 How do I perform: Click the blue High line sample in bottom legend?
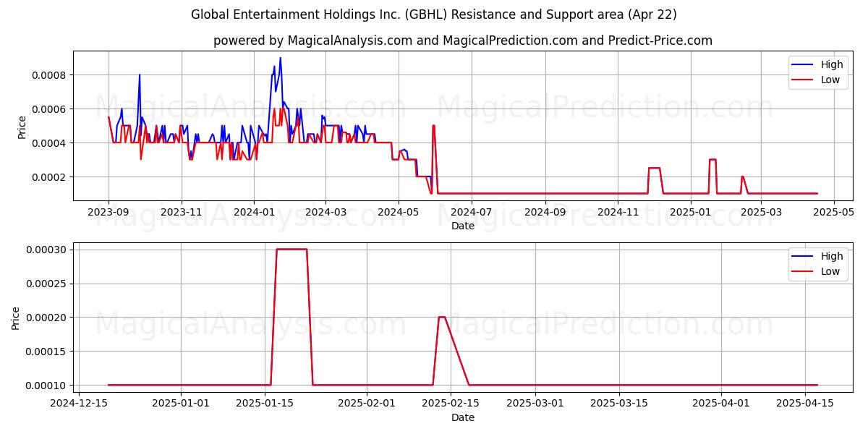[804, 257]
